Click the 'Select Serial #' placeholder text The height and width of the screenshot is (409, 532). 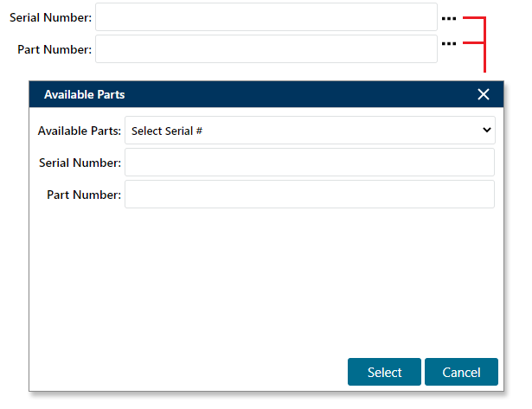167,131
